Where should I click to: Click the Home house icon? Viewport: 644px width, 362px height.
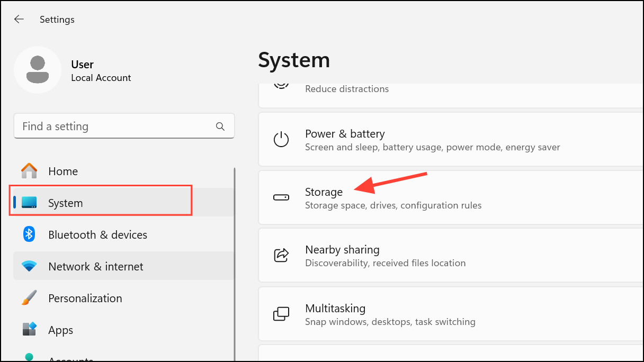tap(29, 171)
